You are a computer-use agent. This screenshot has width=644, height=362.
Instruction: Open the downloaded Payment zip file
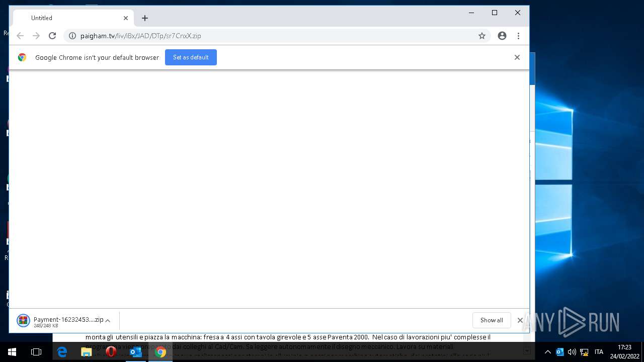[60, 320]
